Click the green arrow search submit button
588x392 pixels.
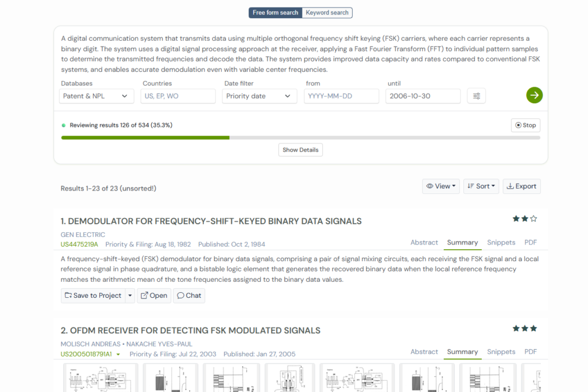tap(534, 96)
